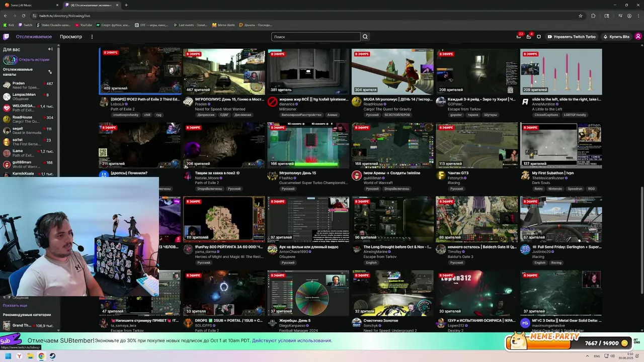
Task: Open Chrome three-dot menu
Action: click(x=638, y=16)
